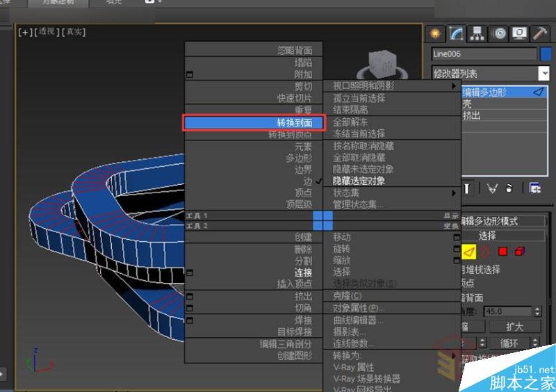Click the 扩大 grow selection button

[x=515, y=327]
